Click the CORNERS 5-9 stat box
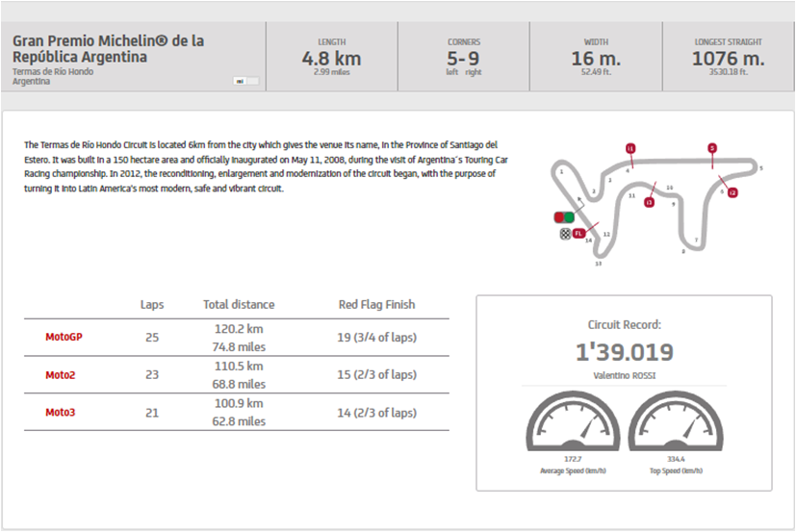796x532 pixels. [464, 57]
